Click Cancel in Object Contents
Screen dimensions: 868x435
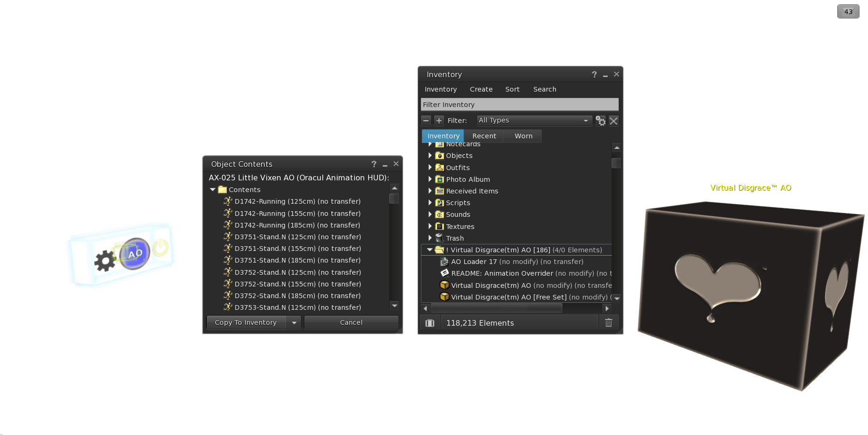[351, 322]
